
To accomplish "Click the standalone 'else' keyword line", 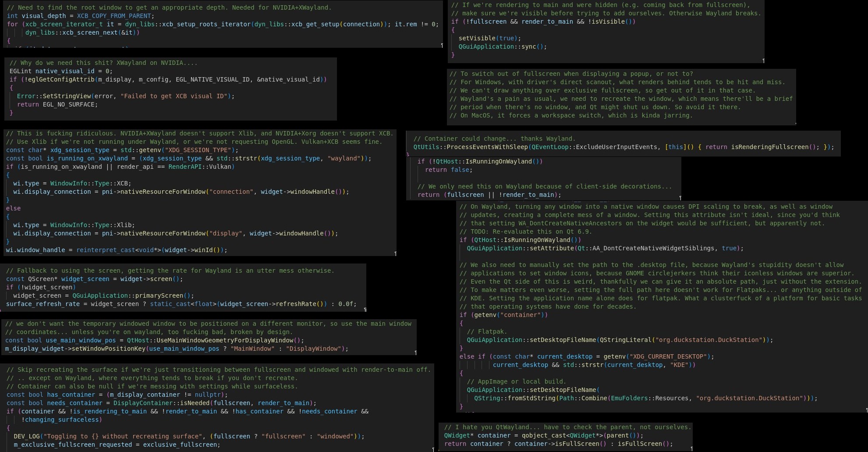I will (13, 208).
